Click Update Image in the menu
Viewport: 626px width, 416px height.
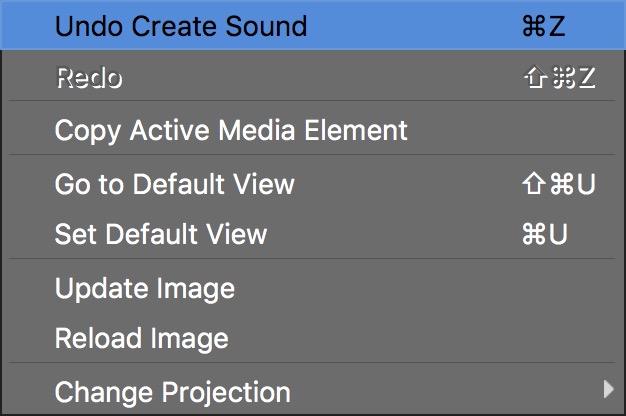coord(145,288)
